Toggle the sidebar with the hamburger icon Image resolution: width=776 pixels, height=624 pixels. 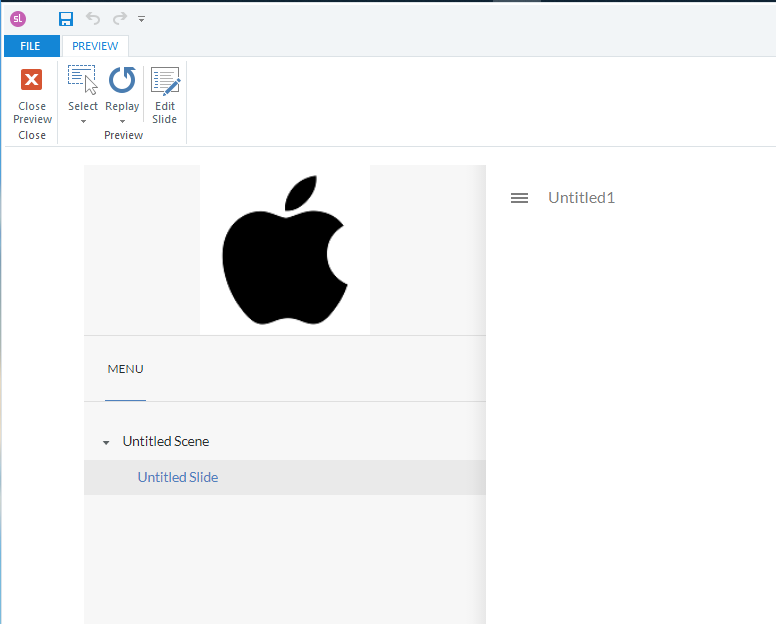(519, 198)
